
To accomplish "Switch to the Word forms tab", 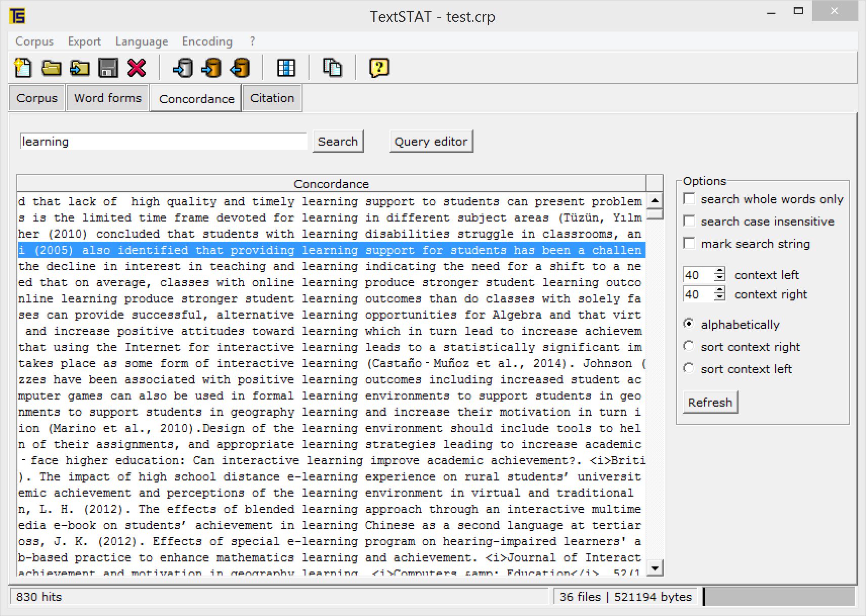I will [108, 98].
